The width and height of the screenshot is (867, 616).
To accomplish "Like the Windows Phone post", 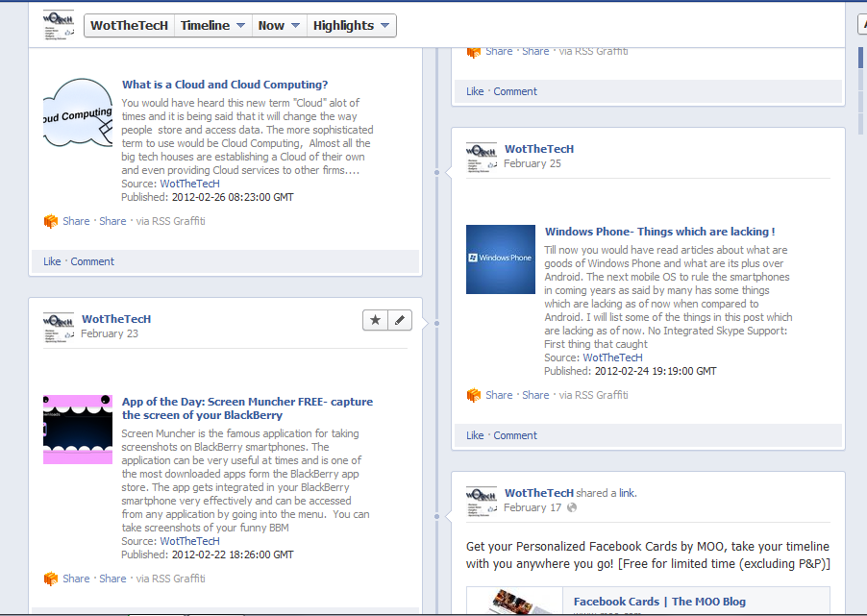I will coord(475,435).
